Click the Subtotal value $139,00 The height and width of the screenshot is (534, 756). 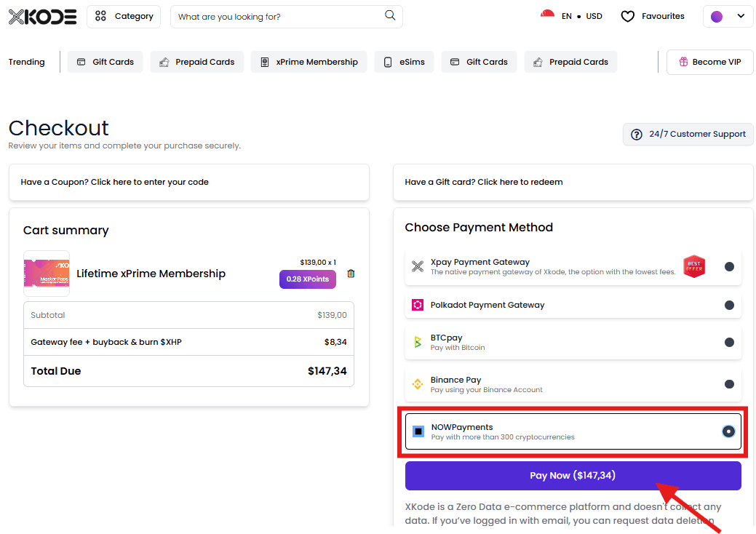click(x=332, y=315)
